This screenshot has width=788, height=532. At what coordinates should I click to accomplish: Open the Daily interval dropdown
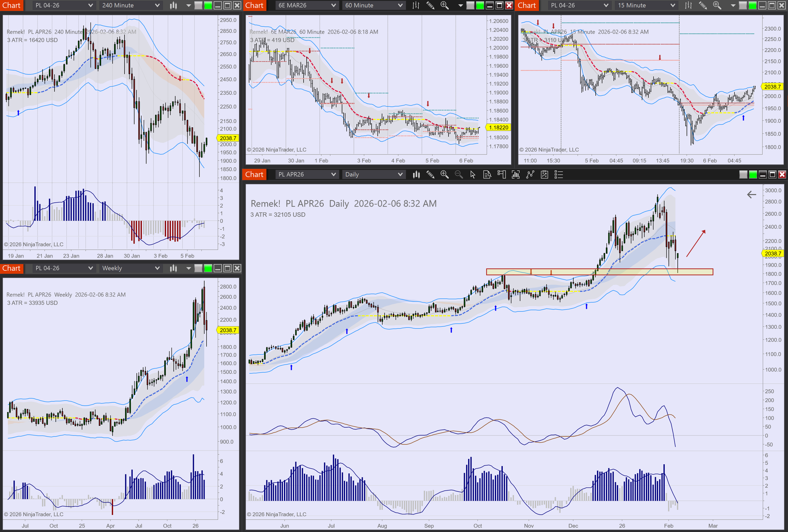click(373, 175)
